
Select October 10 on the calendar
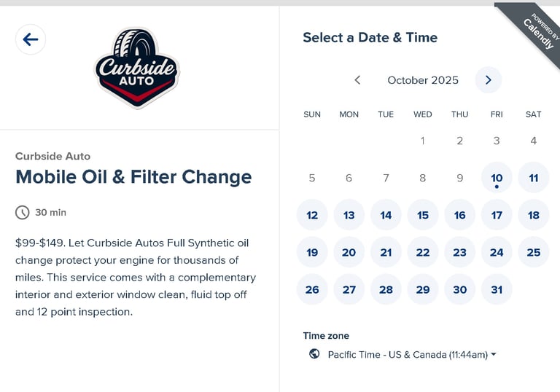point(497,178)
